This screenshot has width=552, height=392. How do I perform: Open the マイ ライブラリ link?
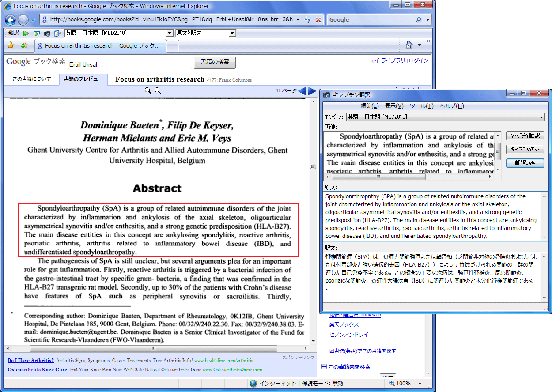[387, 61]
